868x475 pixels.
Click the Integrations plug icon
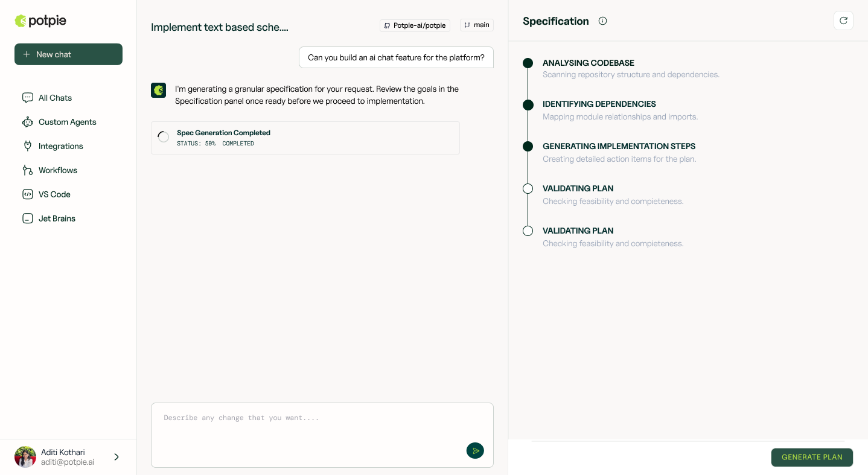pyautogui.click(x=28, y=146)
